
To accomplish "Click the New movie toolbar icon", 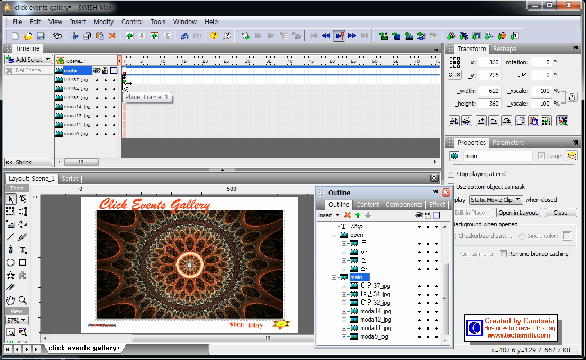I will [x=15, y=36].
